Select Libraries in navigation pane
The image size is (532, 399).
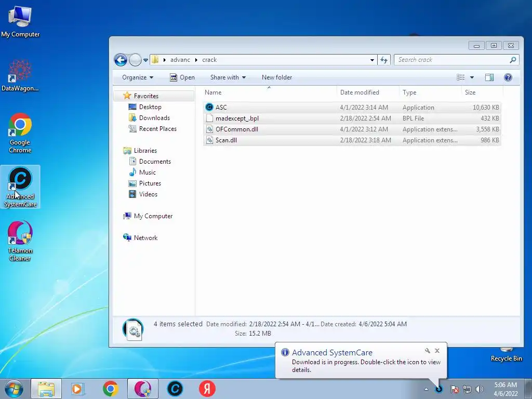point(145,150)
